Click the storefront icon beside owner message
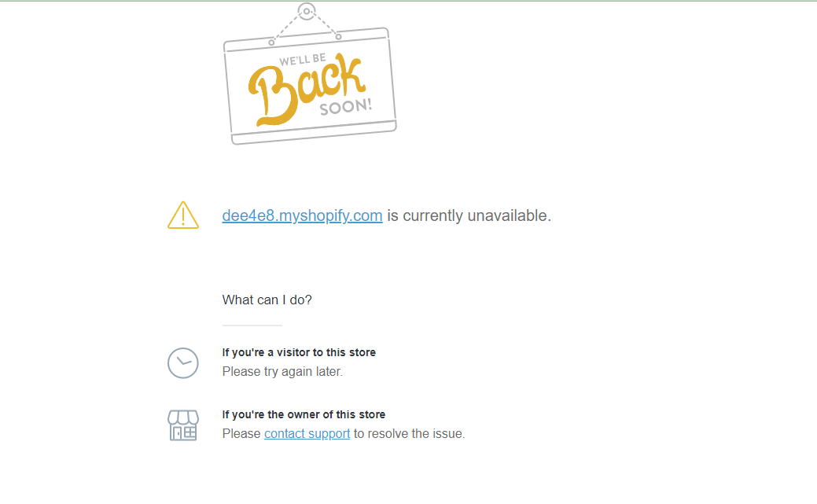Screen dimensions: 817x504 pyautogui.click(x=183, y=425)
